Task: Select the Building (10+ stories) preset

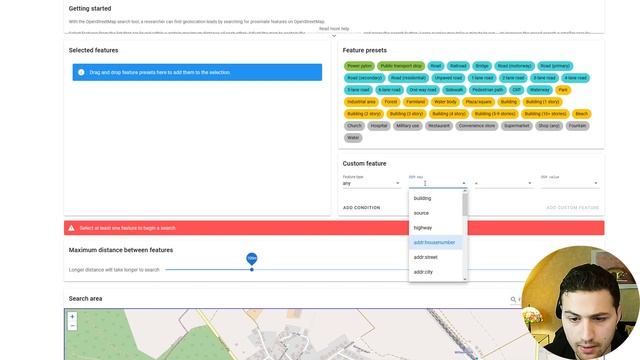Action: click(545, 114)
